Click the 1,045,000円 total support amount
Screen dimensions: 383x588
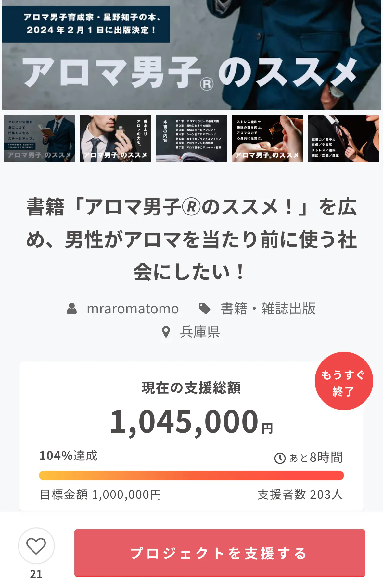(x=191, y=422)
